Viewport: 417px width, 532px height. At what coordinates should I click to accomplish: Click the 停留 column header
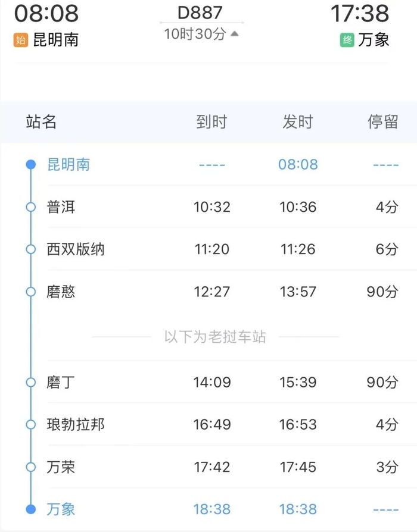click(x=383, y=122)
